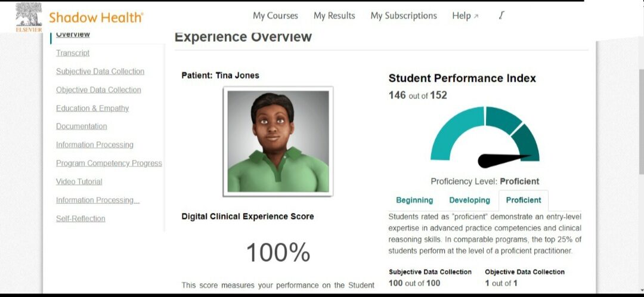Go to My Results page
The height and width of the screenshot is (297, 644).
coord(334,16)
